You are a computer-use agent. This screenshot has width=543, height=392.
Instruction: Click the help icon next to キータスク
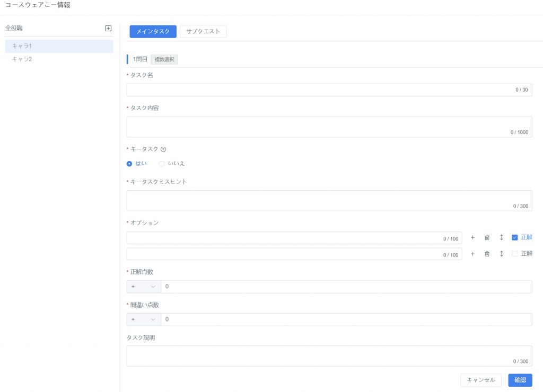[x=163, y=149]
